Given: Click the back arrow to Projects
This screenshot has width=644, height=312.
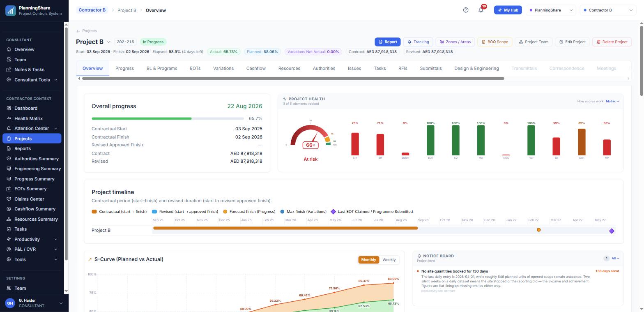Looking at the screenshot, I should pos(78,31).
